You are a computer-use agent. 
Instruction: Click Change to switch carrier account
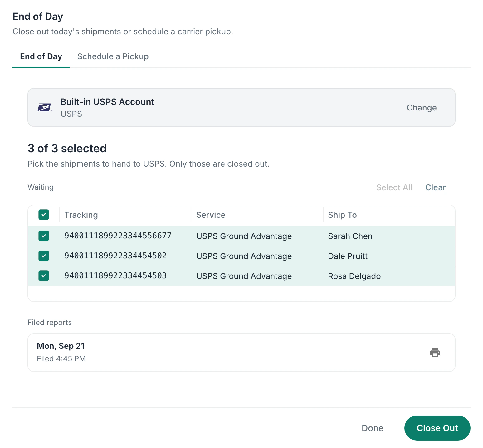(x=422, y=108)
